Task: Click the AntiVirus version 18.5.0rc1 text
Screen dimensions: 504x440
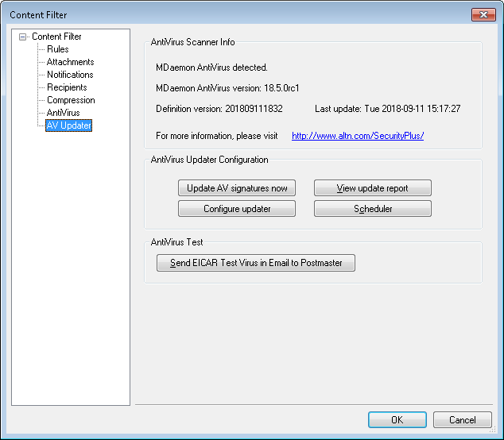Action: pyautogui.click(x=227, y=88)
